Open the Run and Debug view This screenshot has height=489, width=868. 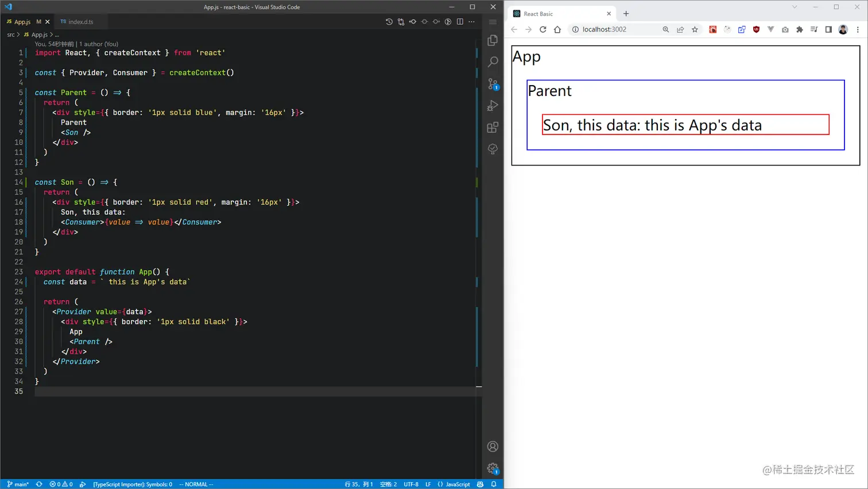(x=493, y=106)
